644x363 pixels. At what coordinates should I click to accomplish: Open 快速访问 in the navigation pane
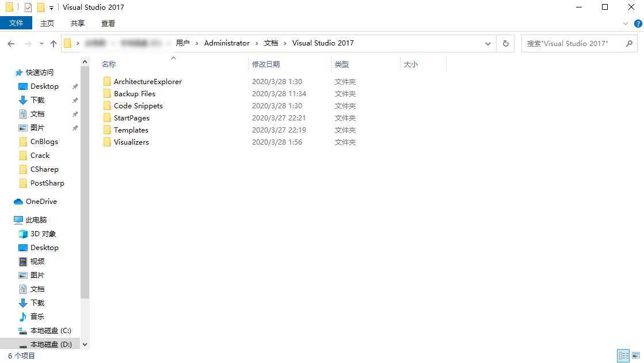[40, 73]
